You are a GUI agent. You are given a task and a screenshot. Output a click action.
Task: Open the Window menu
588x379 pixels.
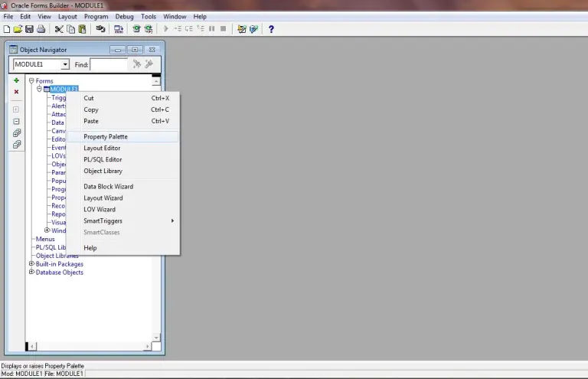click(175, 17)
